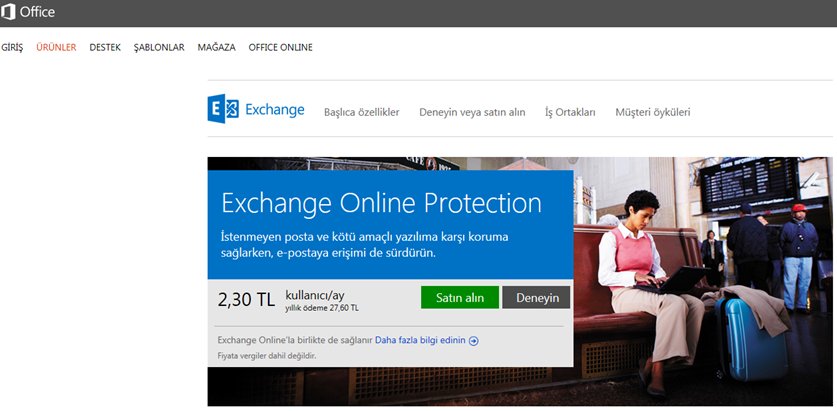Click the gray Deneyin button
This screenshot has width=837, height=411.
536,297
